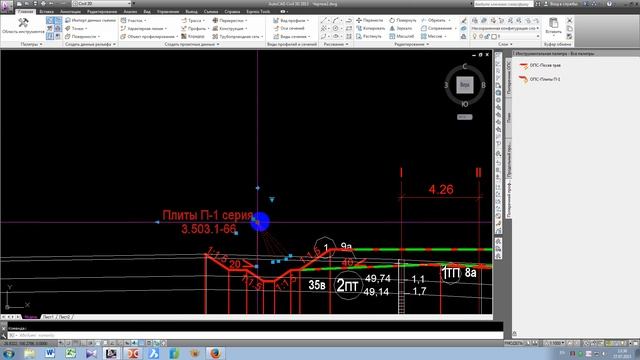
Task: Click the Corridor (Коридор) tool
Action: (193, 36)
